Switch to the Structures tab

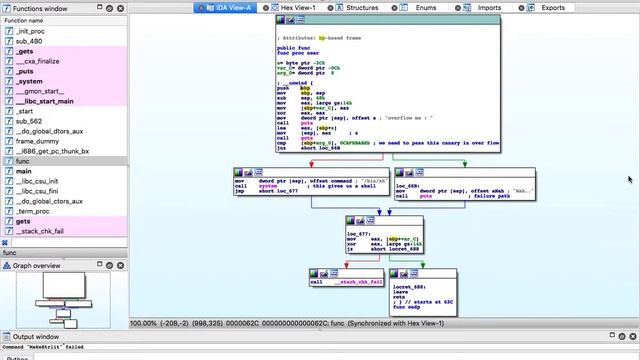pos(362,8)
